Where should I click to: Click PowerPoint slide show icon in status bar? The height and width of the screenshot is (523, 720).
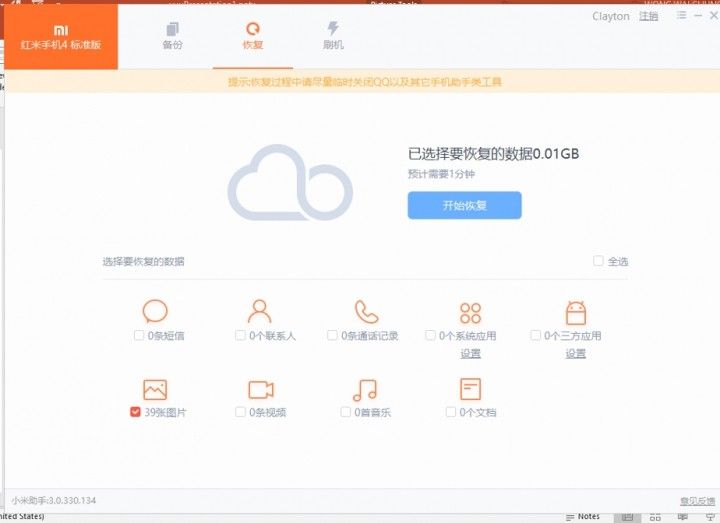[x=711, y=517]
